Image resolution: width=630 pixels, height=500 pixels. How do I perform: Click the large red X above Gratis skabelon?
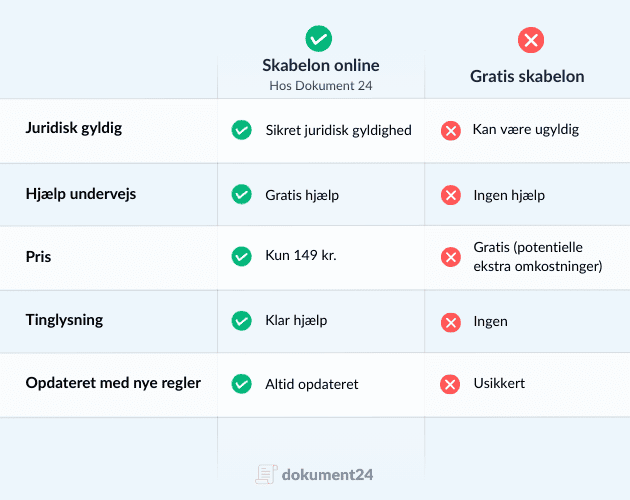tap(530, 40)
